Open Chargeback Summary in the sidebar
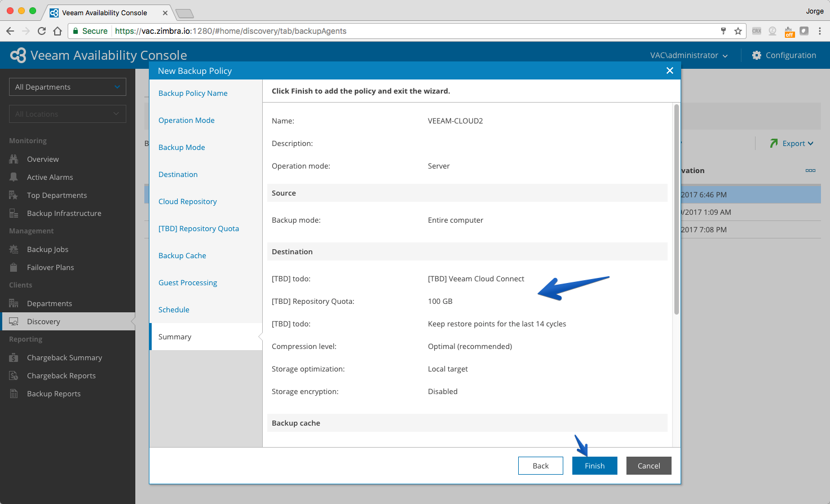Image resolution: width=830 pixels, height=504 pixels. click(64, 357)
